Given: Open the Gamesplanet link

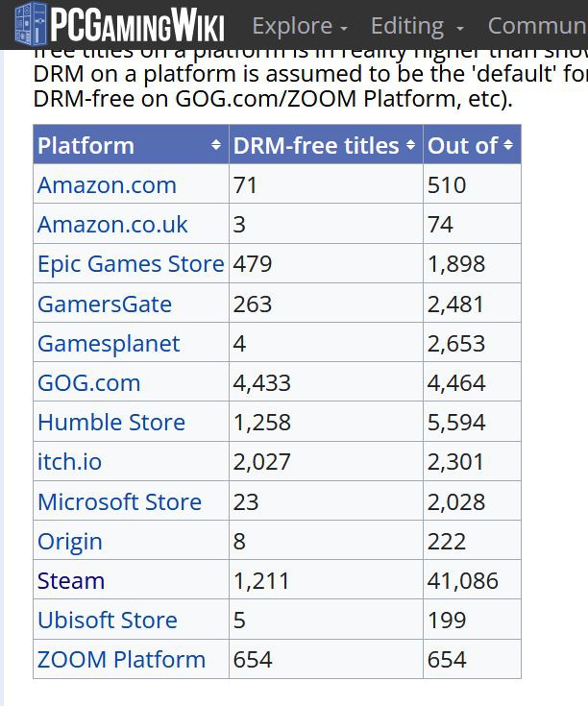Looking at the screenshot, I should 109,344.
